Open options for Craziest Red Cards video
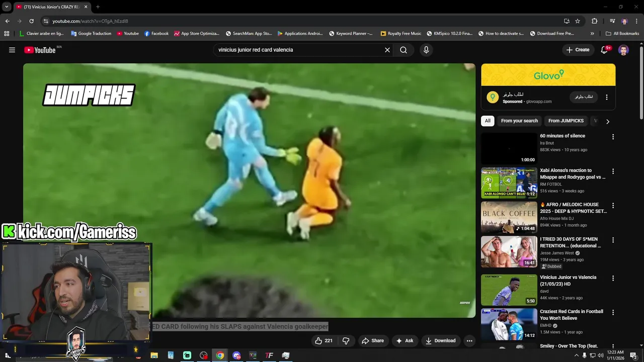Viewport: 644px width, 362px height. [x=613, y=312]
